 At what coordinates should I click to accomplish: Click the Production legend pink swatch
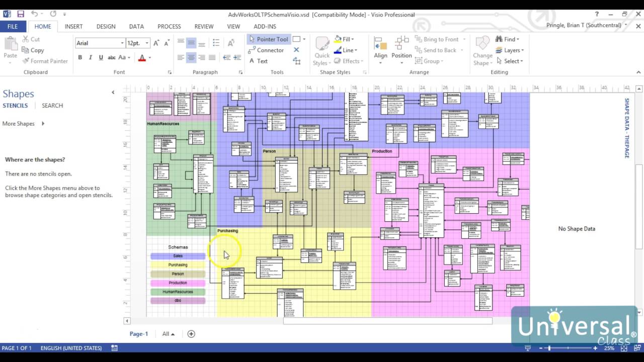coord(178,283)
